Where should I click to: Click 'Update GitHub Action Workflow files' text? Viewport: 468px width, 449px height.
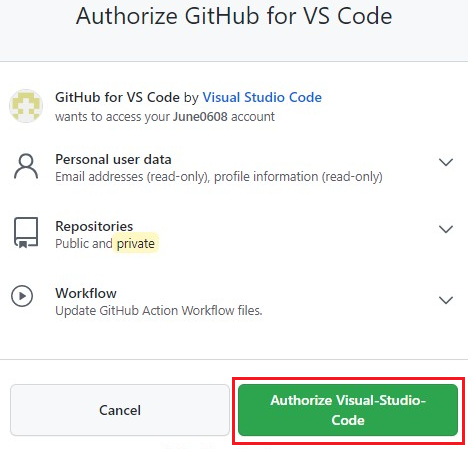159,311
